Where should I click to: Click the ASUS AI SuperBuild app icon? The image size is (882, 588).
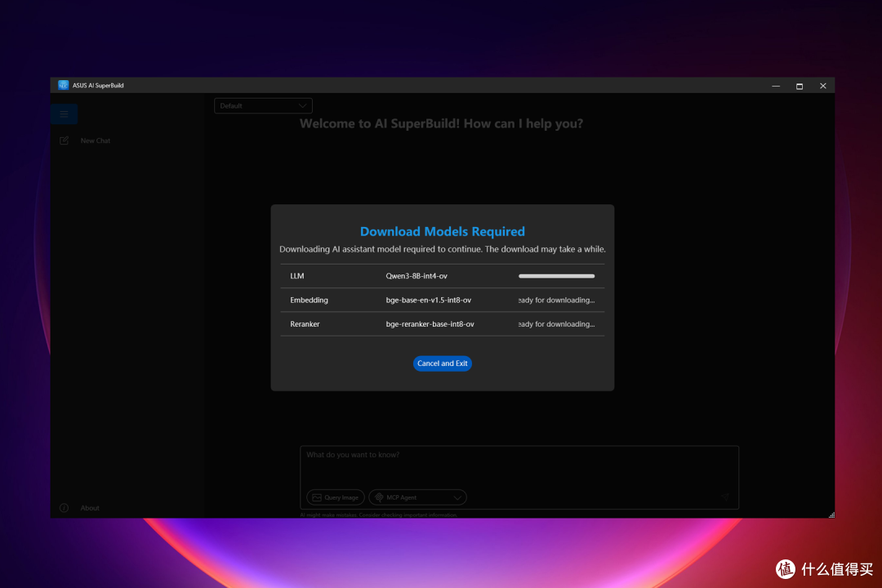point(63,86)
